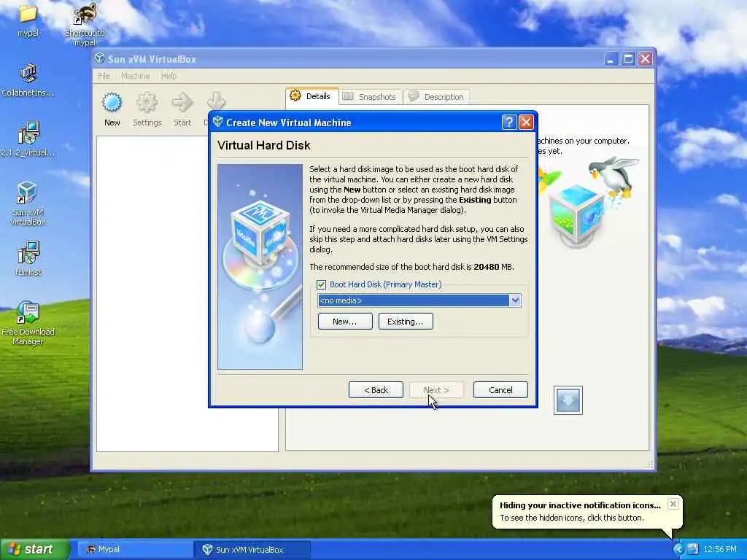
Task: Click the Next > button
Action: (436, 390)
